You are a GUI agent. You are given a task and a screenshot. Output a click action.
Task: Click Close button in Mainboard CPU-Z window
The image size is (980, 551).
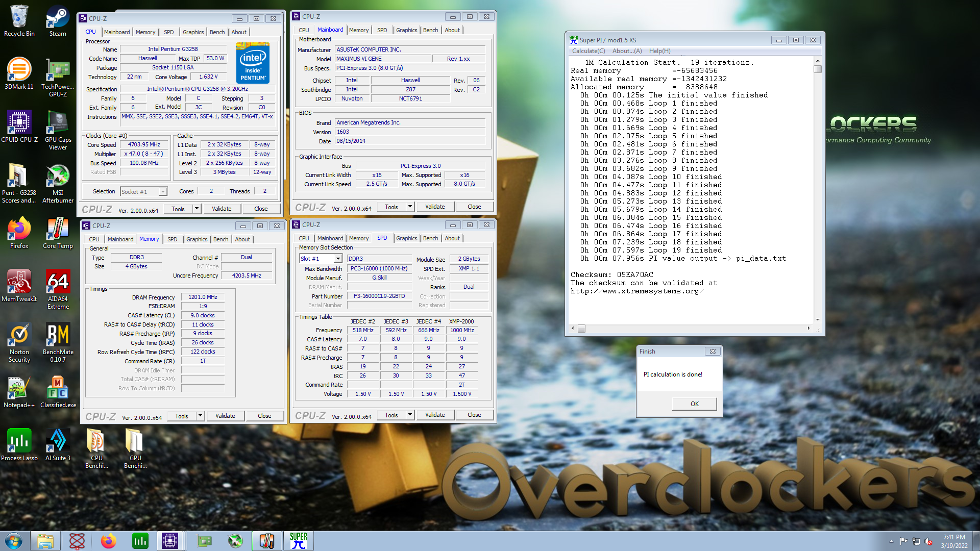coord(474,207)
